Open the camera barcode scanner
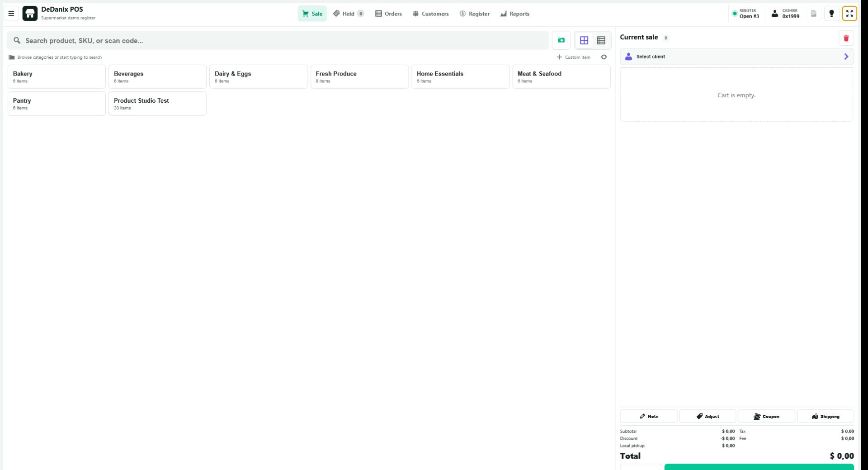This screenshot has width=868, height=470. pos(561,40)
